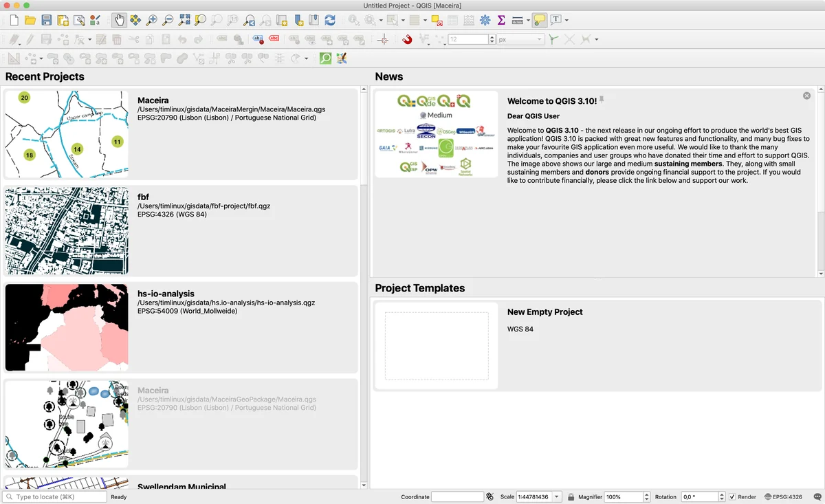Dismiss the Welcome to QGIS 3.10 news
This screenshot has width=825, height=504.
click(x=806, y=96)
